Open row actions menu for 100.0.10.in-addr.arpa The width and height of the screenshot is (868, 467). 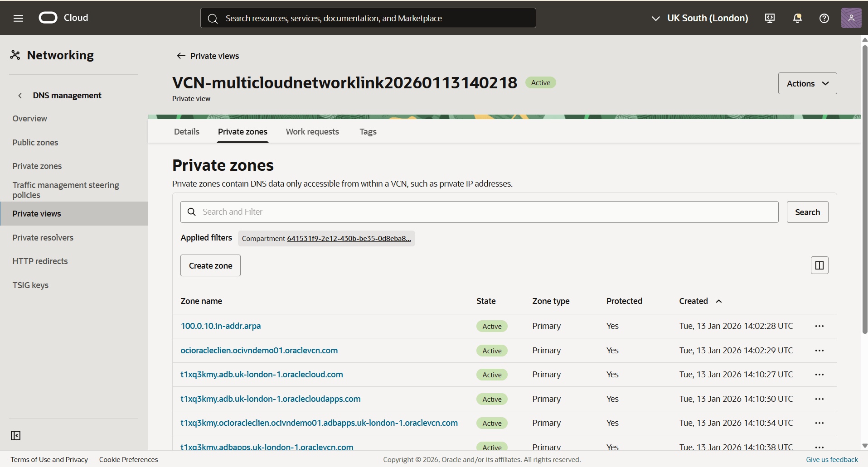click(820, 326)
